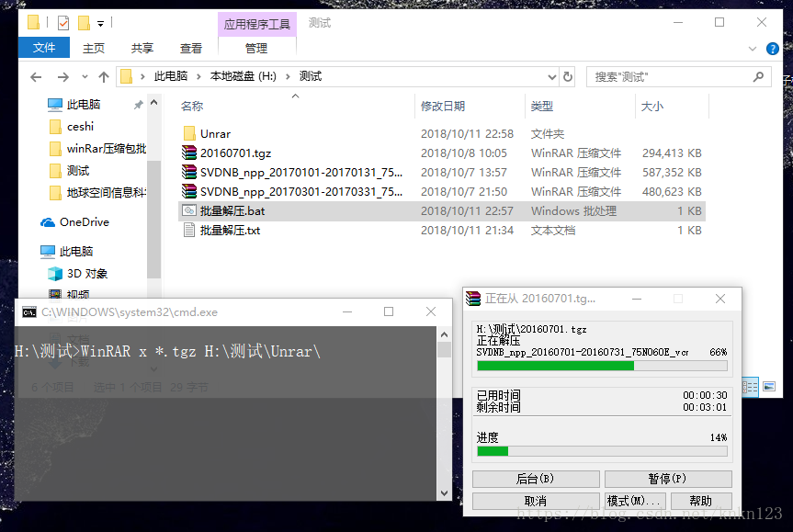Switch to the 查看 ribbon tab
Image resolution: width=793 pixels, height=532 pixels.
click(x=190, y=48)
